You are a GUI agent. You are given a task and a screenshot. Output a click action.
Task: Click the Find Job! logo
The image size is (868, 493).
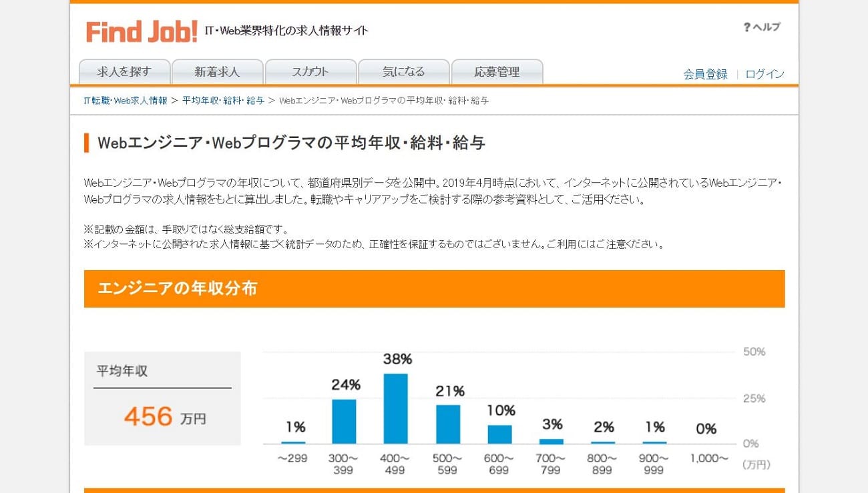coord(142,31)
